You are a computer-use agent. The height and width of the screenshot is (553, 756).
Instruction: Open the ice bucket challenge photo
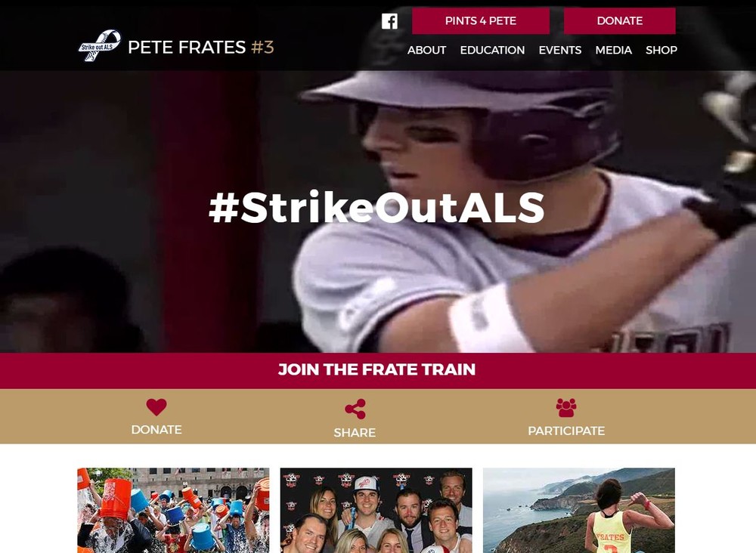pyautogui.click(x=174, y=510)
